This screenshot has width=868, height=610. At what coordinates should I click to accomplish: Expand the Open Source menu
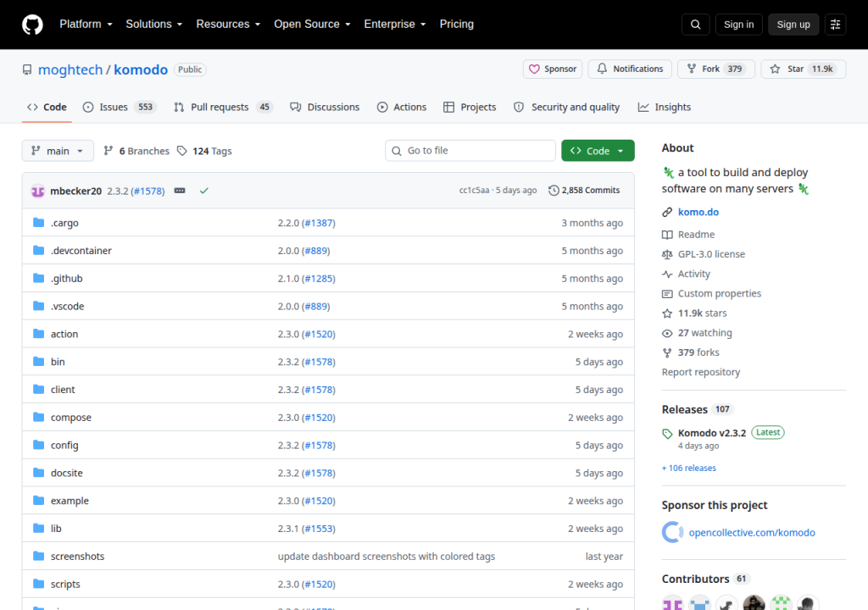312,25
